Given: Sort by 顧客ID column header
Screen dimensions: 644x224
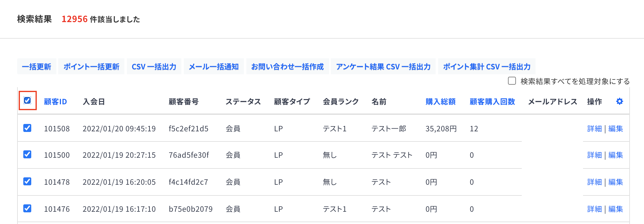Looking at the screenshot, I should [x=55, y=102].
